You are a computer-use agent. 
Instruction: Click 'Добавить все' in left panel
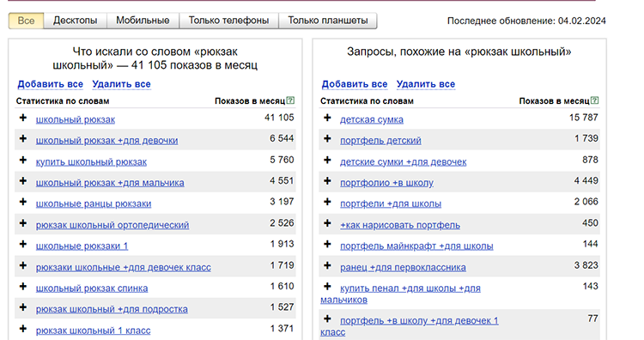click(50, 84)
